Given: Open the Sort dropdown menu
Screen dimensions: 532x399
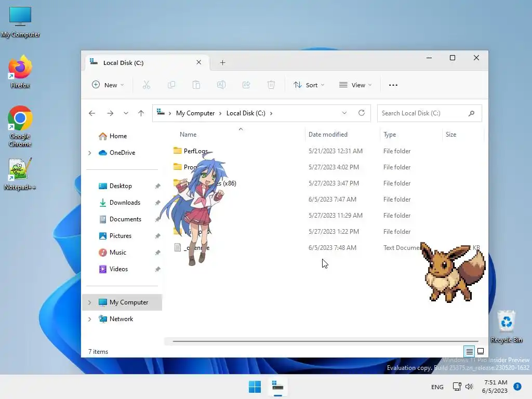Looking at the screenshot, I should 309,85.
